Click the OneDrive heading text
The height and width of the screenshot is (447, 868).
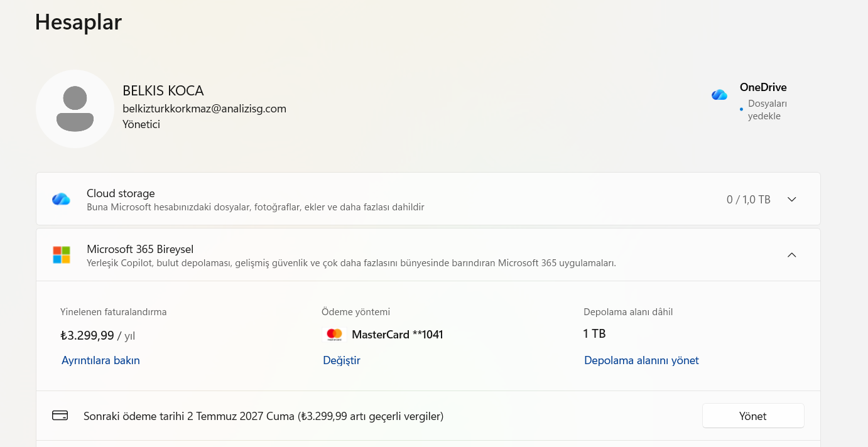[x=763, y=87]
